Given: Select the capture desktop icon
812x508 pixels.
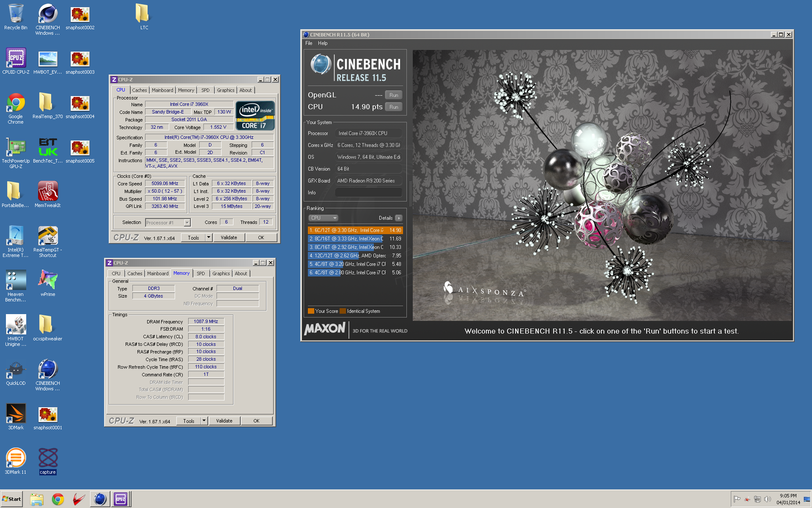Looking at the screenshot, I should tap(48, 461).
